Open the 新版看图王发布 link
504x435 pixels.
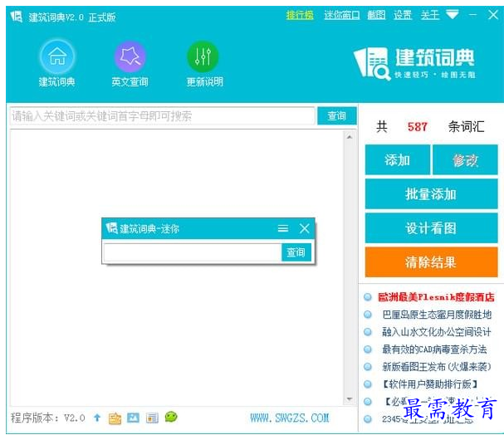[437, 367]
